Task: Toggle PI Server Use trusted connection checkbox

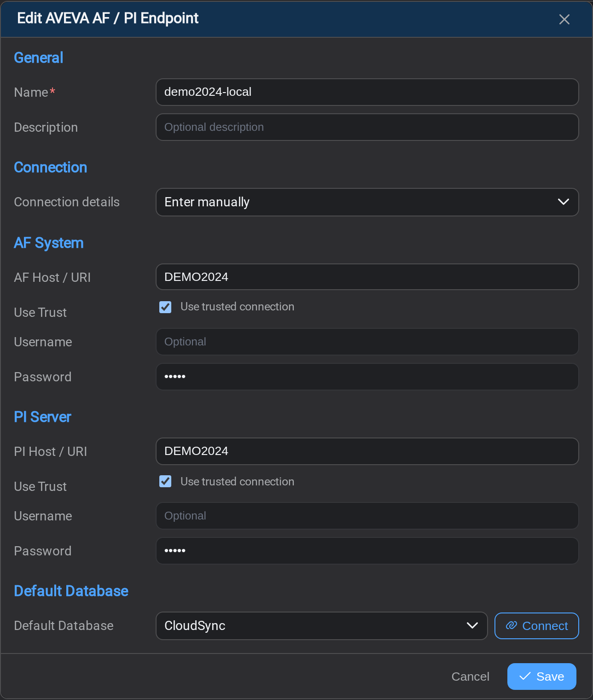Action: click(x=165, y=481)
